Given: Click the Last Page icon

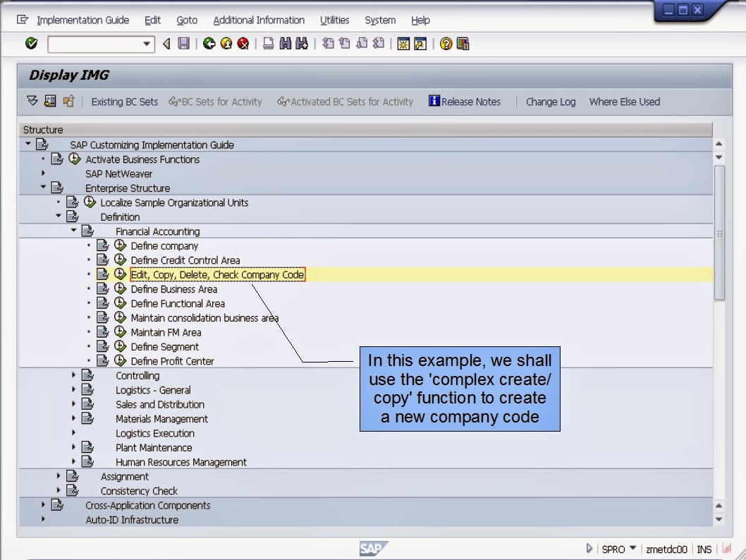Looking at the screenshot, I should (x=379, y=44).
